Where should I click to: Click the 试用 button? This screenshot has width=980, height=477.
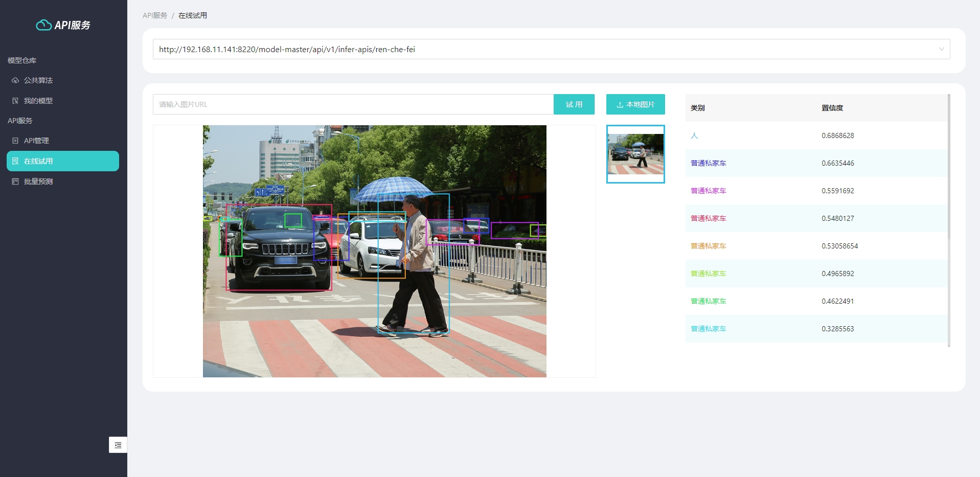[x=574, y=104]
